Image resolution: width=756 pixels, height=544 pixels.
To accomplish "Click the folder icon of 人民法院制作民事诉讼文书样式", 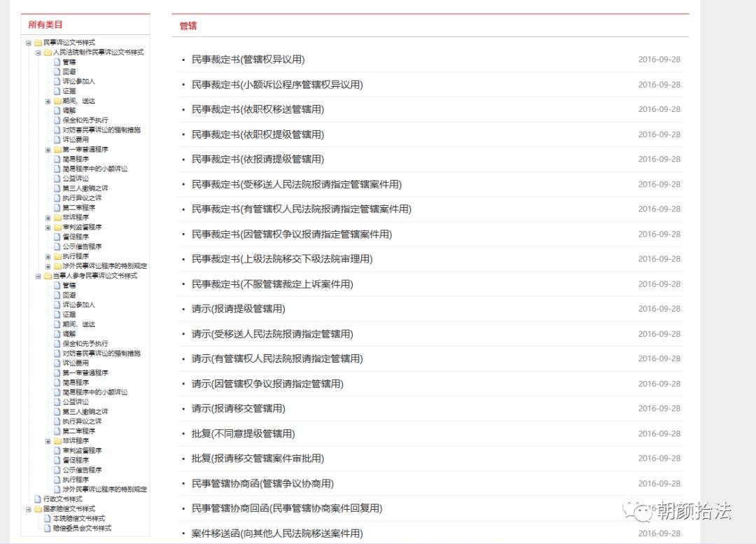I will 48,53.
